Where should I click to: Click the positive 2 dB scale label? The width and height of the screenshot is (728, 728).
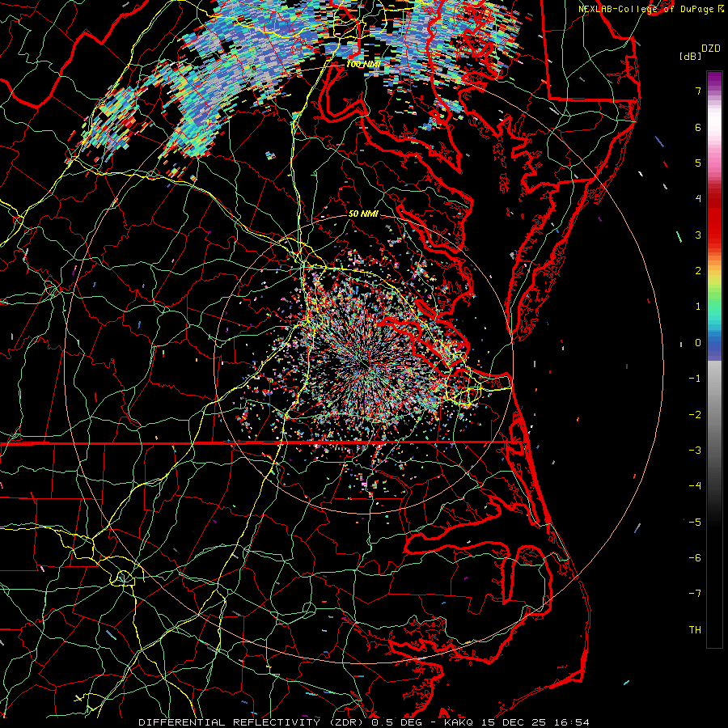point(698,271)
